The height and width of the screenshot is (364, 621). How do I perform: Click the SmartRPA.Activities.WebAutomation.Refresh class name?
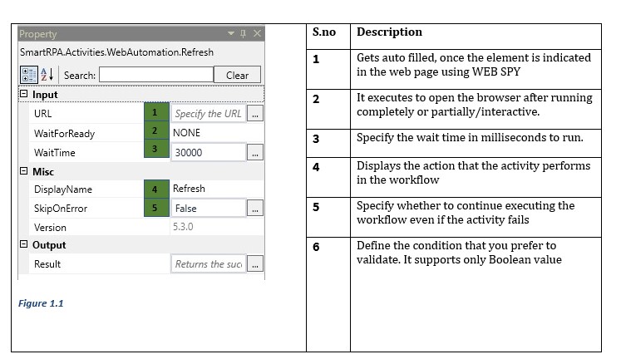[x=116, y=52]
